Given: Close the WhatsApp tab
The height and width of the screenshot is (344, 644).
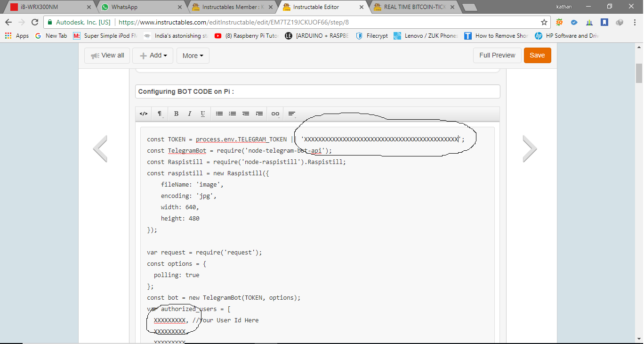Looking at the screenshot, I should tap(180, 7).
